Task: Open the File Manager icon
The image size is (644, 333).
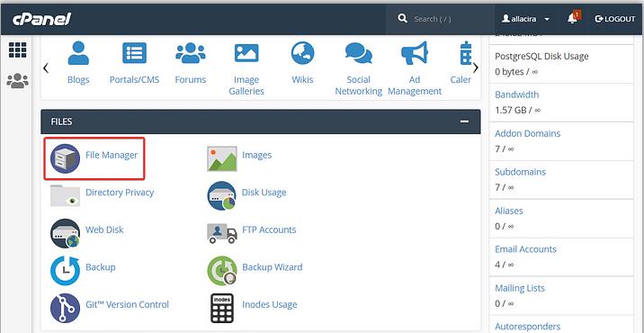Action: click(x=66, y=158)
